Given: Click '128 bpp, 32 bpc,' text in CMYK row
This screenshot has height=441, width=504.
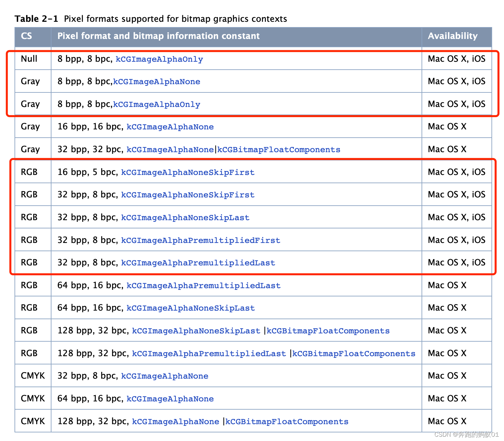Looking at the screenshot, I should tap(93, 422).
